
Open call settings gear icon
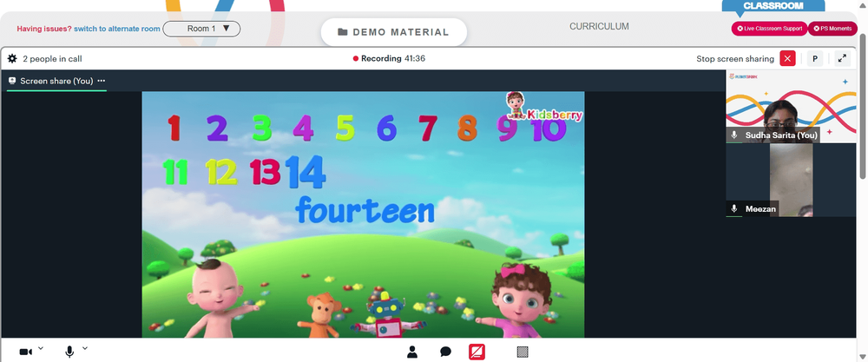click(x=12, y=59)
